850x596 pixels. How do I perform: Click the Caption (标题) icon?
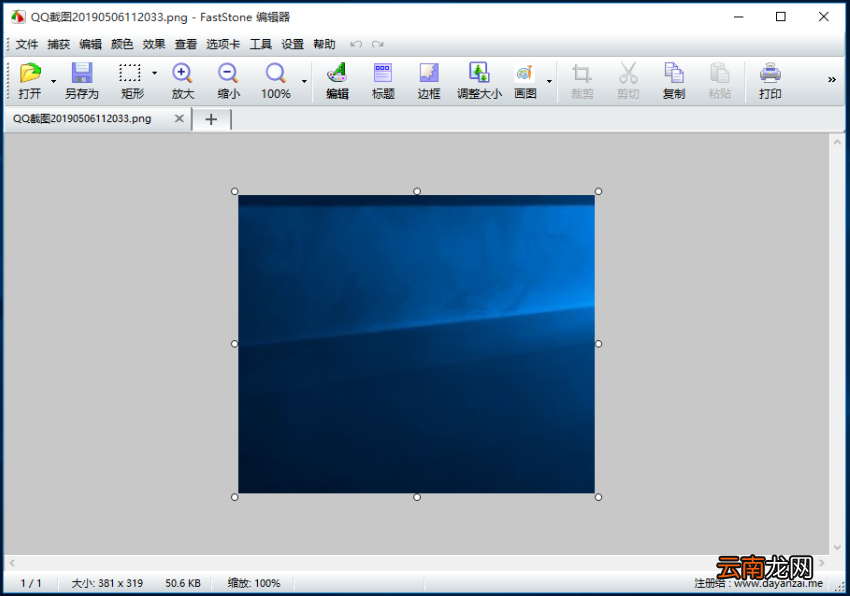click(x=383, y=73)
